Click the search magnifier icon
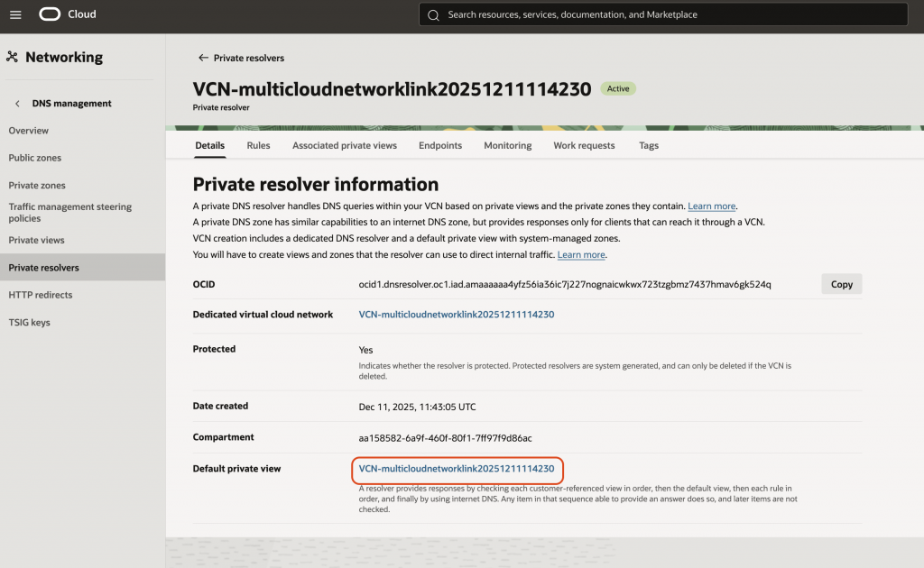The width and height of the screenshot is (924, 568). pos(433,14)
